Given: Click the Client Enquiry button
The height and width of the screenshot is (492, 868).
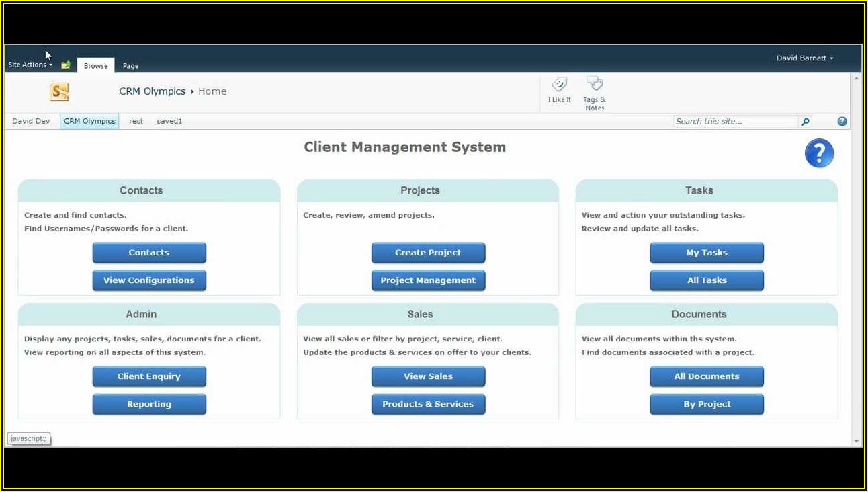Looking at the screenshot, I should point(149,376).
